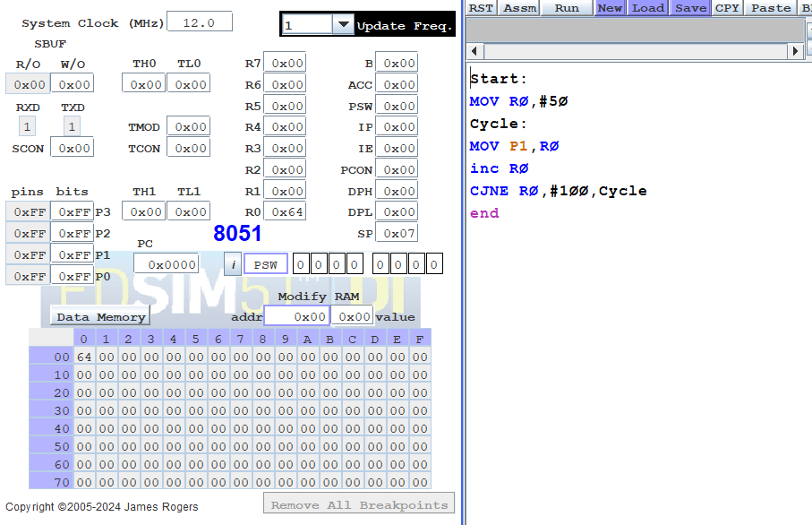Click the P0 bits value field
This screenshot has width=812, height=525.
[x=72, y=276]
